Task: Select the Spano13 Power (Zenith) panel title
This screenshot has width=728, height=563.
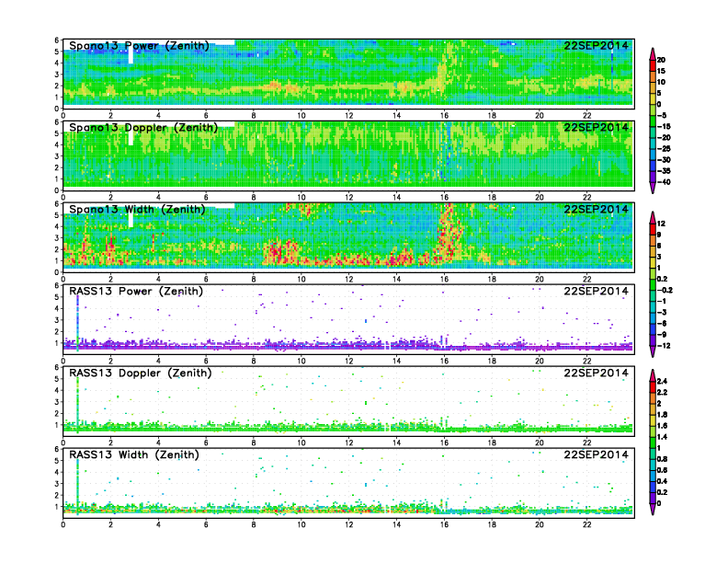Action: 139,45
